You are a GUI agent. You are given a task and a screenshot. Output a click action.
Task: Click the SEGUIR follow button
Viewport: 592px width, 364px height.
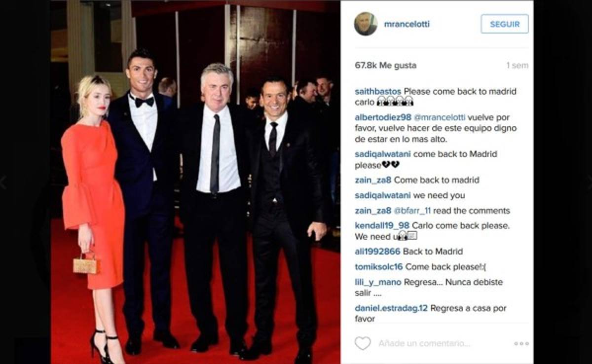505,24
